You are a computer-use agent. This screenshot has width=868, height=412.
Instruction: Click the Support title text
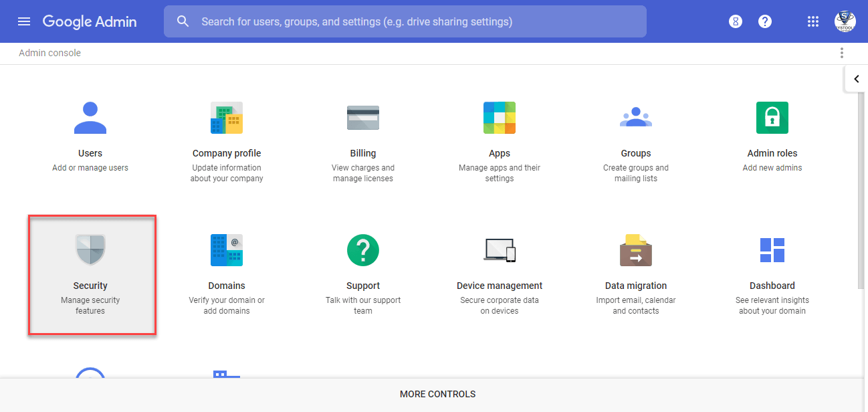pos(363,286)
